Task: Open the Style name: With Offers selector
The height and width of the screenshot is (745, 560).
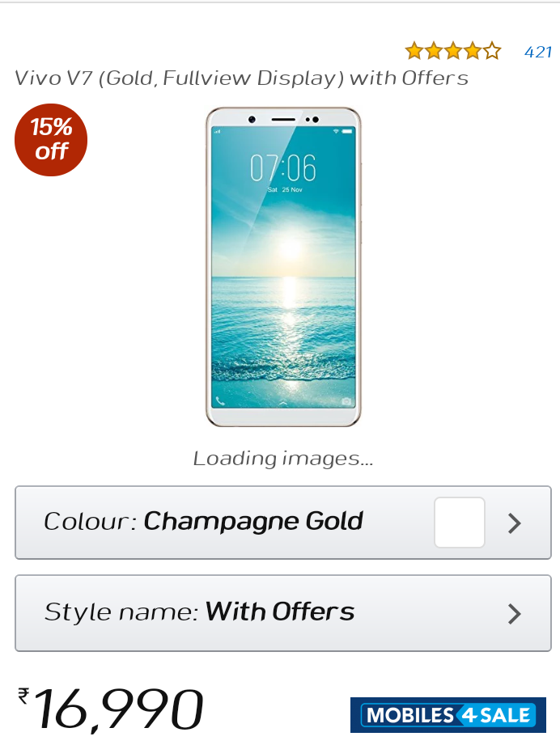Action: [283, 613]
